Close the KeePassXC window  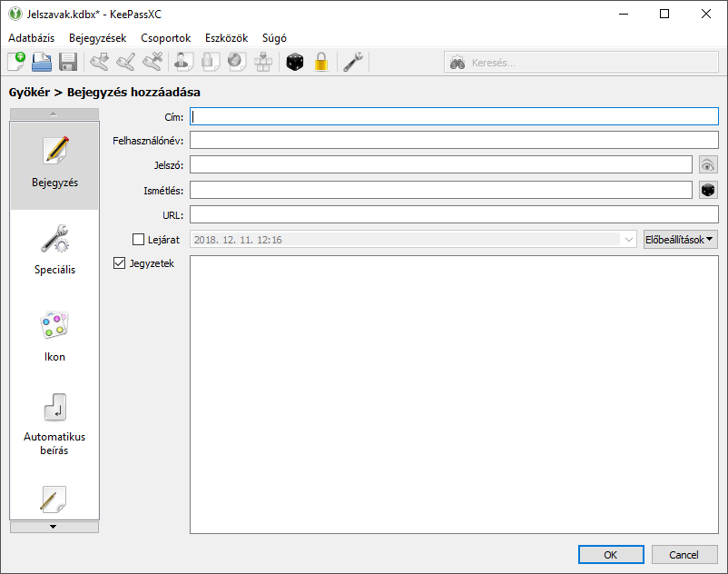click(x=706, y=14)
